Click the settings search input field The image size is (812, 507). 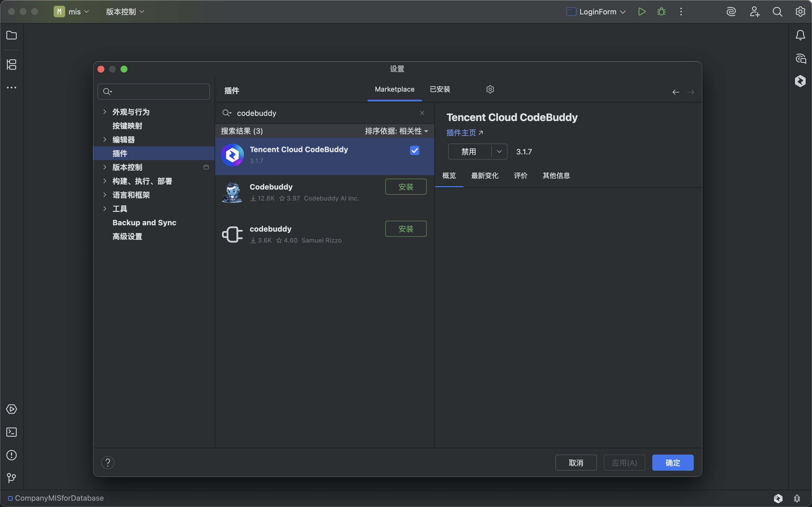(x=158, y=92)
